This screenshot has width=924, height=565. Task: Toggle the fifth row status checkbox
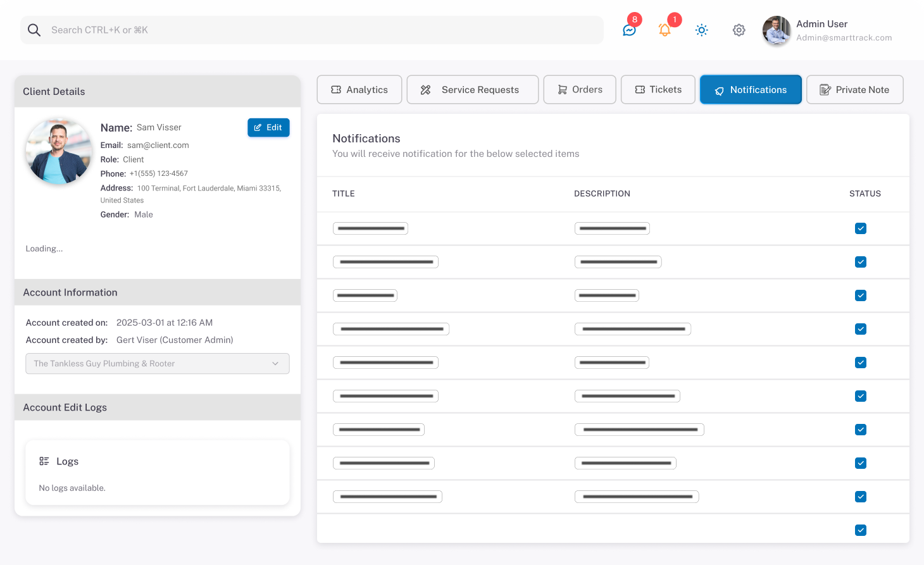860,363
